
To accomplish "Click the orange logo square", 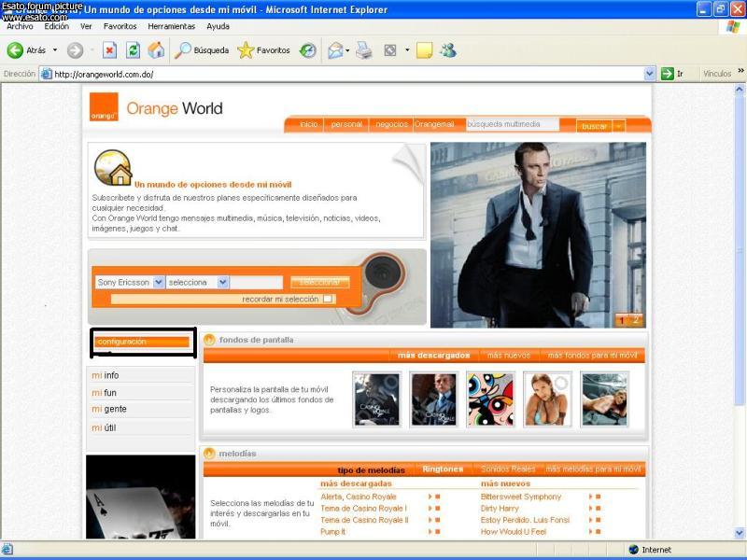I will point(104,107).
